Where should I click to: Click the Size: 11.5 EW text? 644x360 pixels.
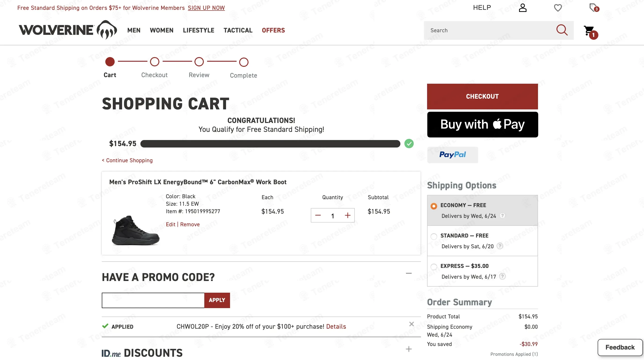point(182,204)
